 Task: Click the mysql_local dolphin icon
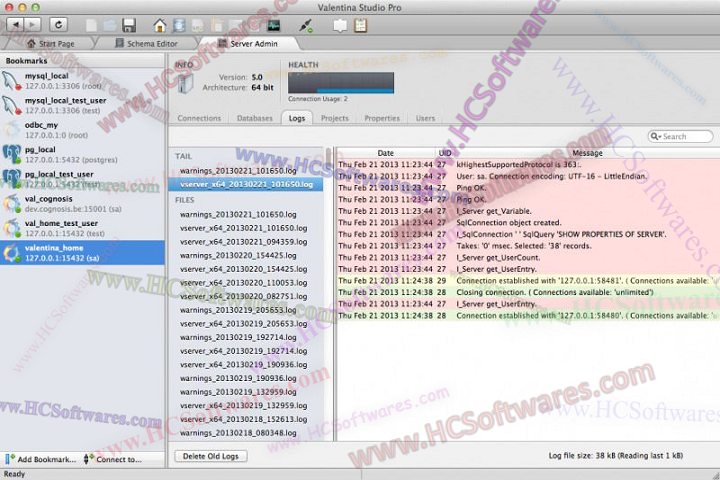[x=11, y=81]
